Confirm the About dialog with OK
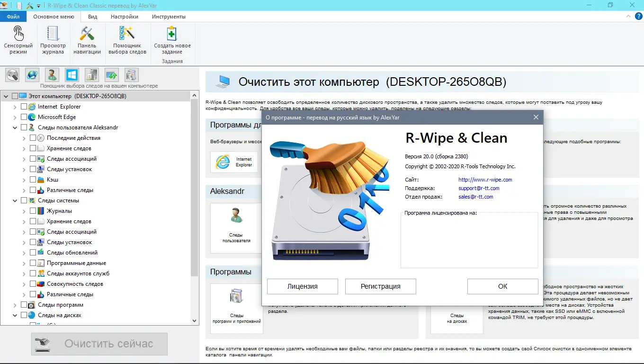This screenshot has height=364, width=644. 503,286
